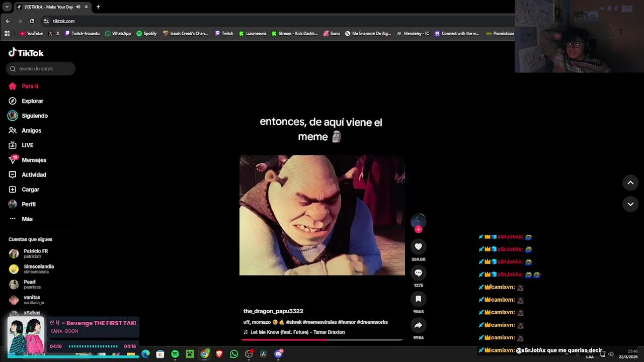Screen dimensions: 644x362
Task: Open the Mendeley - IC bookmark
Action: point(413,34)
